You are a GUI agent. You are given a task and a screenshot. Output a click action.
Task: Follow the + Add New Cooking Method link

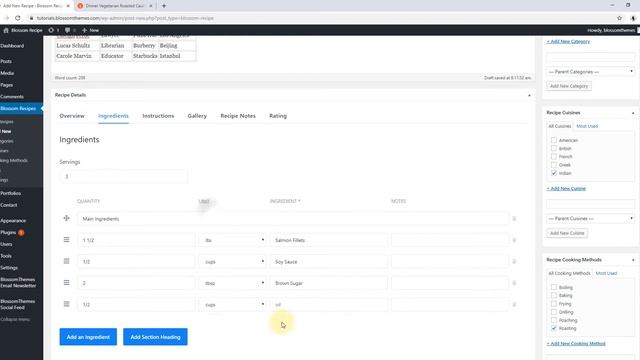tap(576, 344)
